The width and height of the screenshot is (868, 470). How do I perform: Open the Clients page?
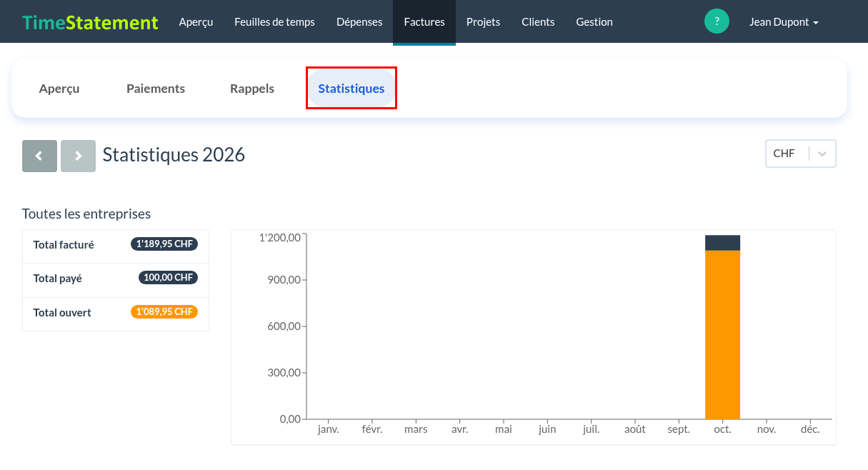click(538, 22)
